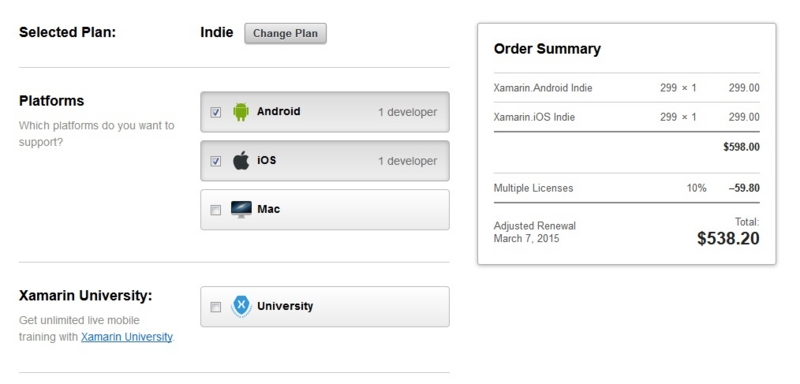Click the green Android robot icon
The height and width of the screenshot is (384, 800).
[241, 112]
